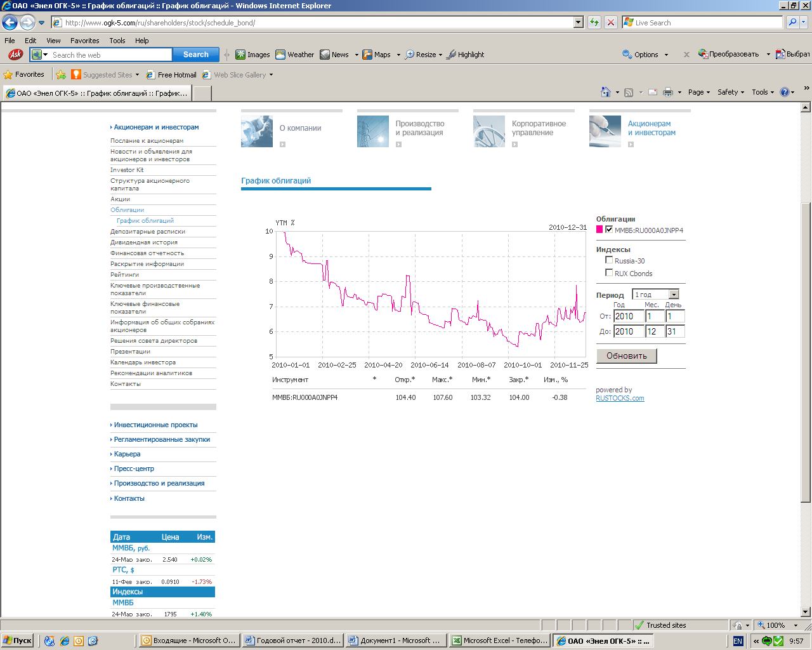Open the Акционерам и инвесторам top navigation link
The image size is (812, 650).
click(652, 128)
